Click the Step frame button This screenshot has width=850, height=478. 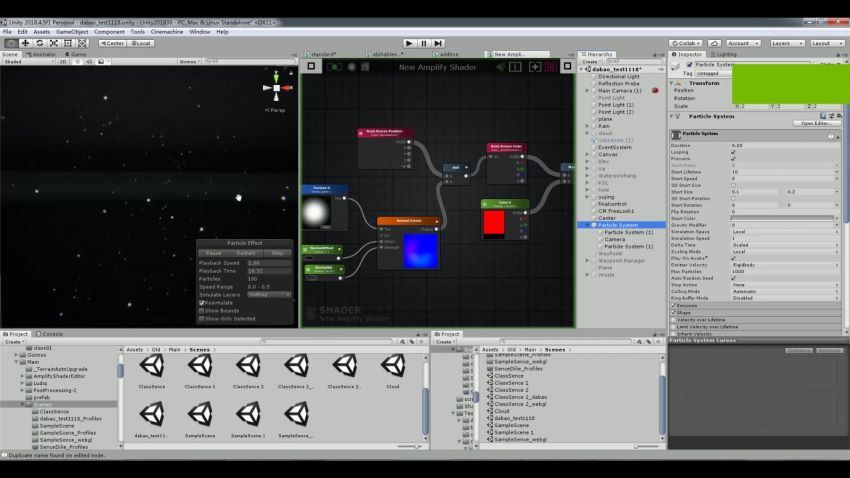439,43
